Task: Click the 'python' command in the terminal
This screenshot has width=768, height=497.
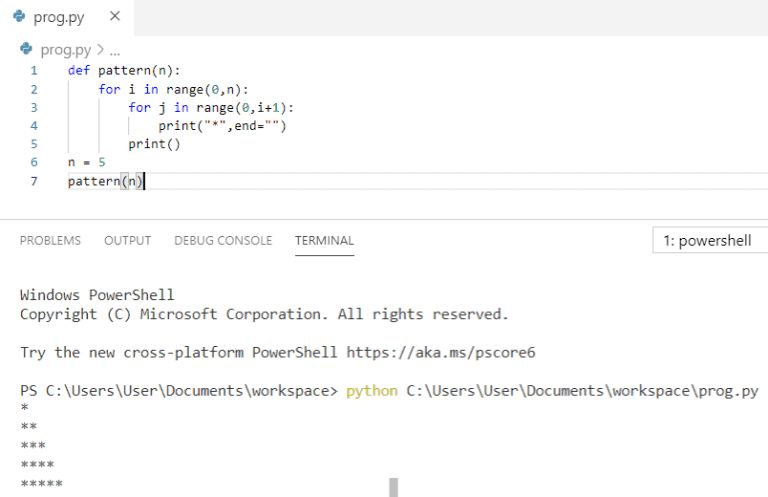Action: [372, 391]
